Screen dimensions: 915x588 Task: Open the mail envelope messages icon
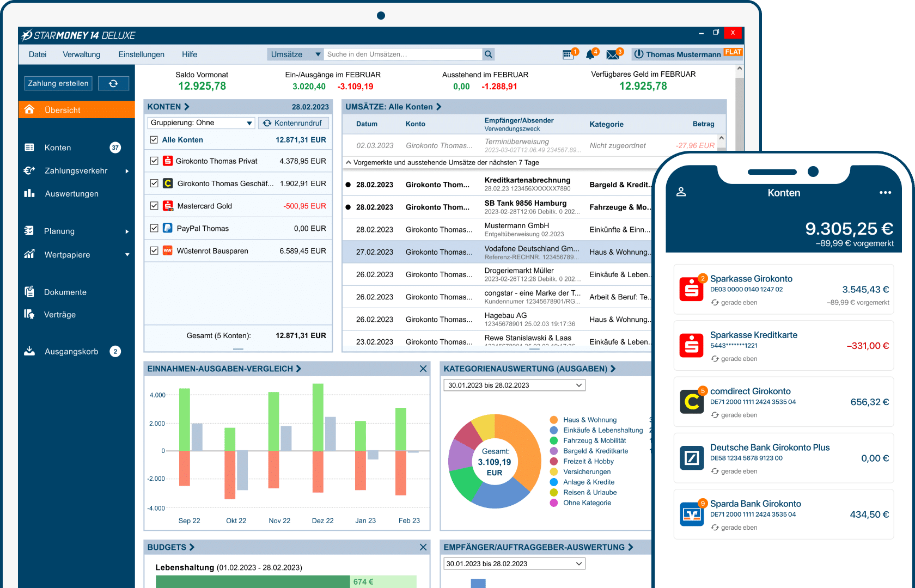(612, 54)
